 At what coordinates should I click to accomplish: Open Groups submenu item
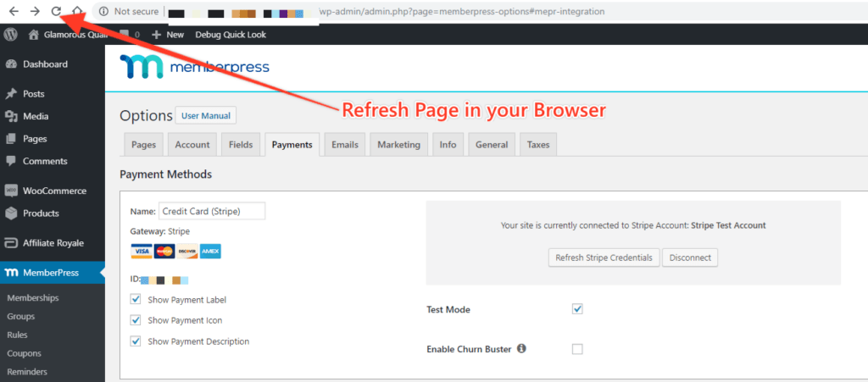(x=21, y=316)
